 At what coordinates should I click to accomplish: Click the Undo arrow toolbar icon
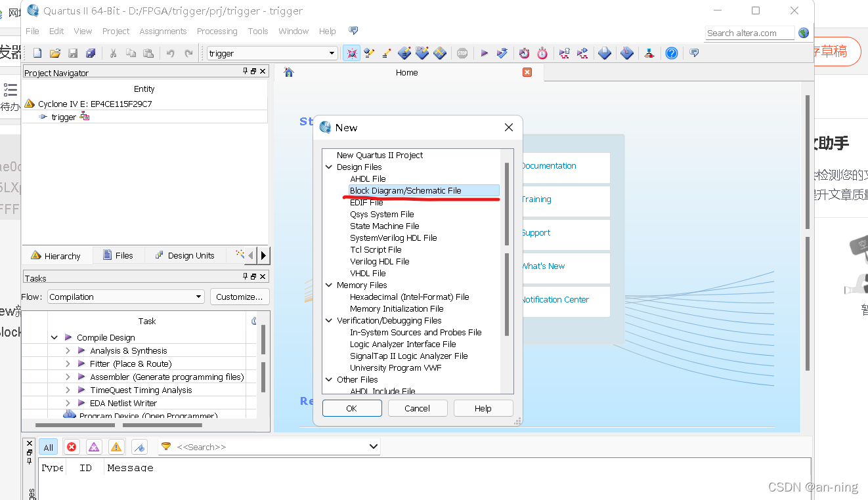pyautogui.click(x=171, y=53)
